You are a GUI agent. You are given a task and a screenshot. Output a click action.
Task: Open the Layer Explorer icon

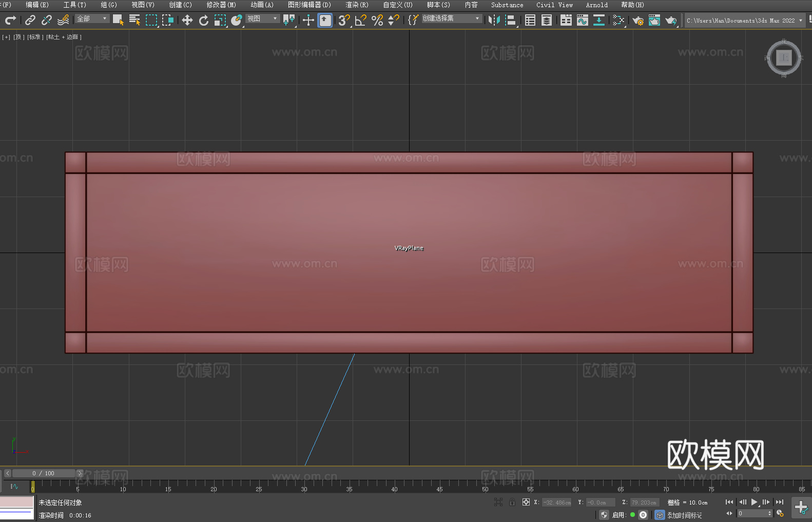coord(547,20)
